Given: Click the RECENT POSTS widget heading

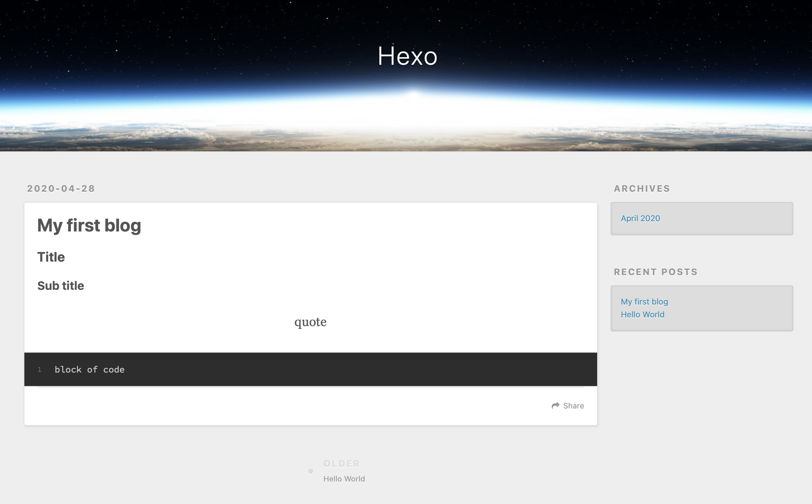Looking at the screenshot, I should (656, 272).
